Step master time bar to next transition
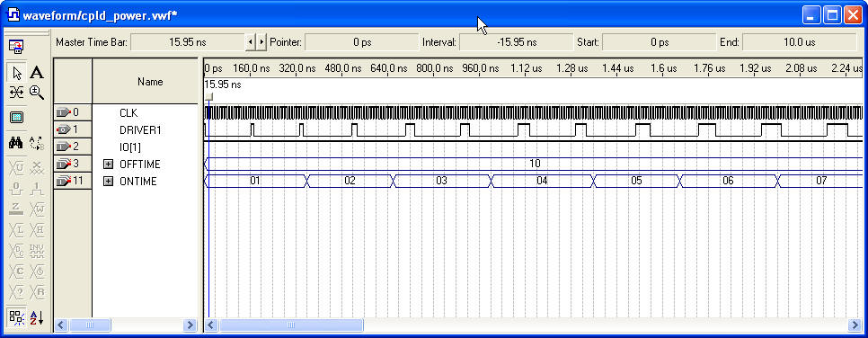 tap(261, 42)
